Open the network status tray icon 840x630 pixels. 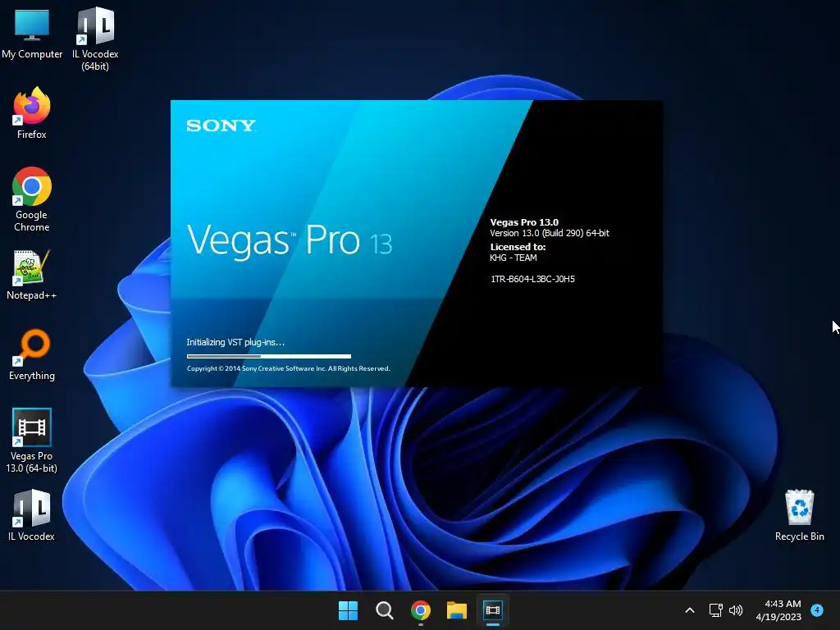(x=715, y=610)
